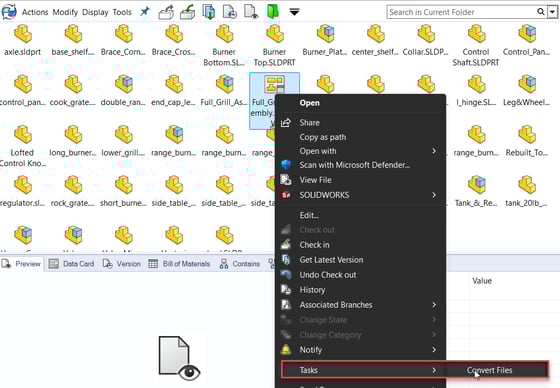Click the preview document eye icon
This screenshot has height=388, width=560.
pyautogui.click(x=179, y=358)
